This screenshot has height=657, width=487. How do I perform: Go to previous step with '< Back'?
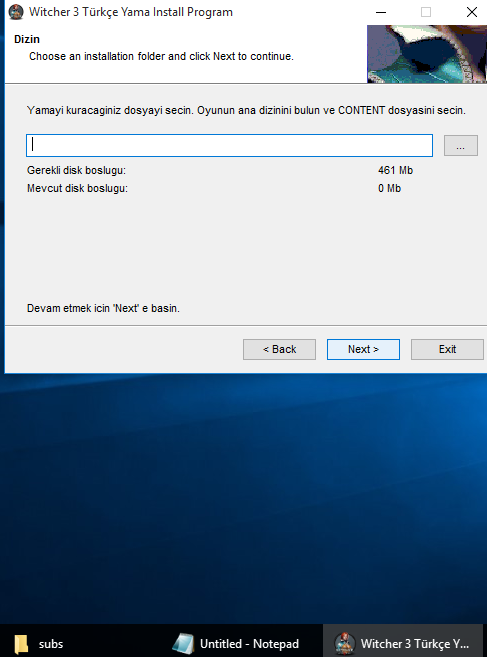[279, 349]
